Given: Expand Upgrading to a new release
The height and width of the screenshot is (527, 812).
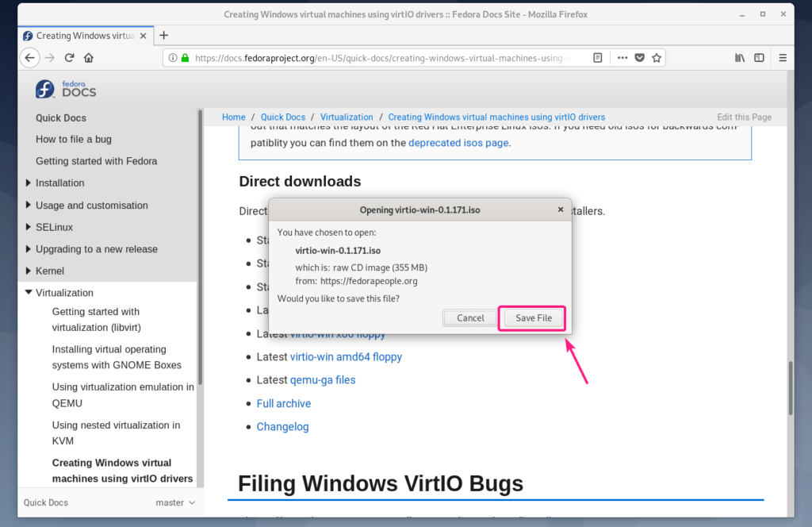Looking at the screenshot, I should pos(28,248).
